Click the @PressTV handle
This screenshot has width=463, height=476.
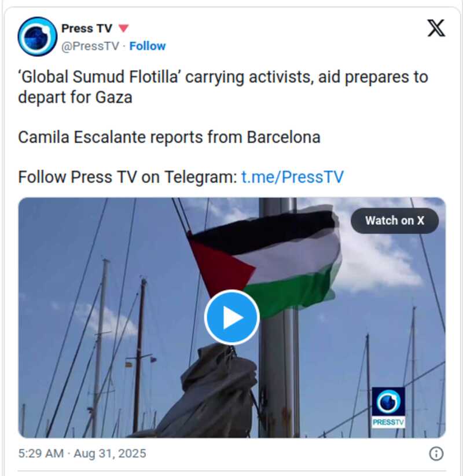coord(90,46)
